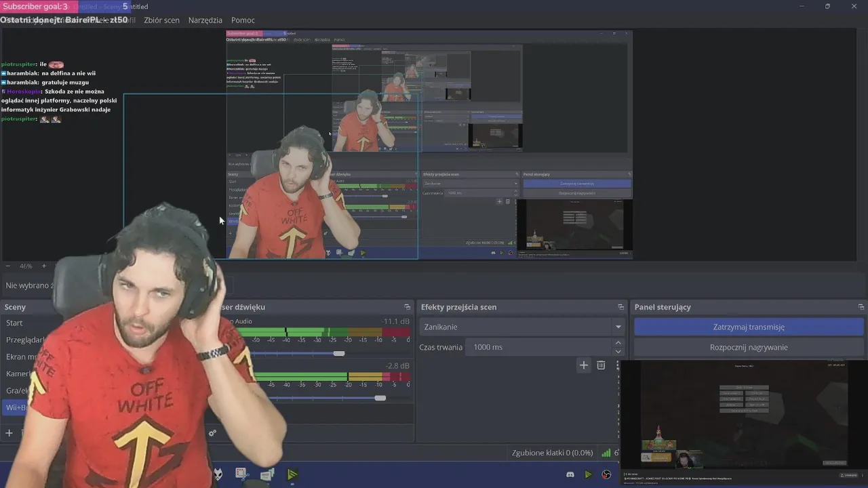Decrease transition duration with down arrow

618,351
